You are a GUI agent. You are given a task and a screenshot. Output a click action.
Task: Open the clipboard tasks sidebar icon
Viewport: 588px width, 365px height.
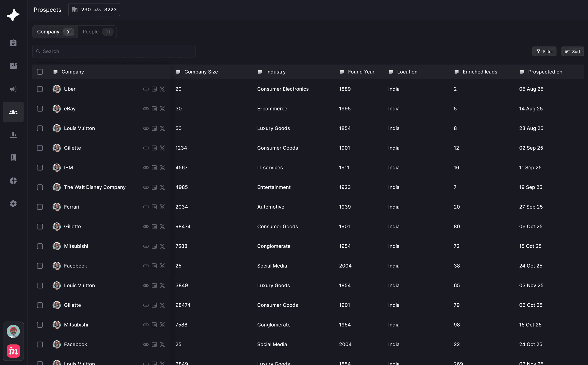pyautogui.click(x=13, y=43)
